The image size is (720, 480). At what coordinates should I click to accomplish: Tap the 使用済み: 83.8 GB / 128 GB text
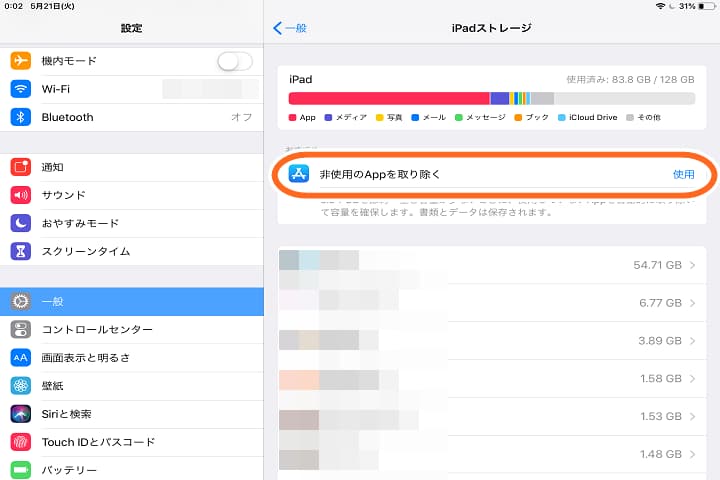pos(630,79)
